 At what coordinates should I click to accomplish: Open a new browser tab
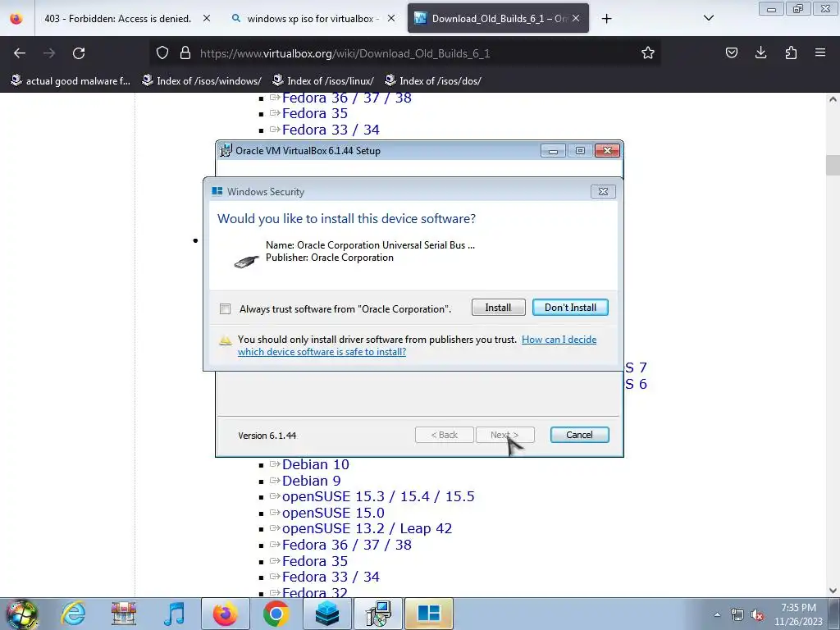(x=606, y=19)
